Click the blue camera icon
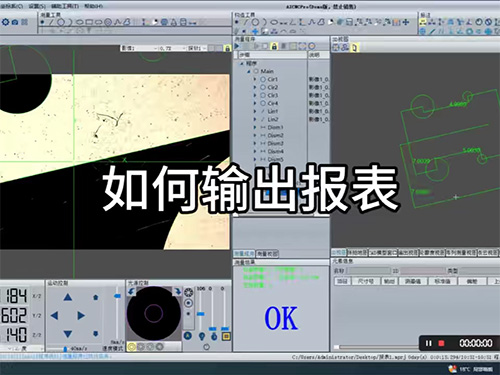Screen dimensions: 500x375 tap(15, 22)
